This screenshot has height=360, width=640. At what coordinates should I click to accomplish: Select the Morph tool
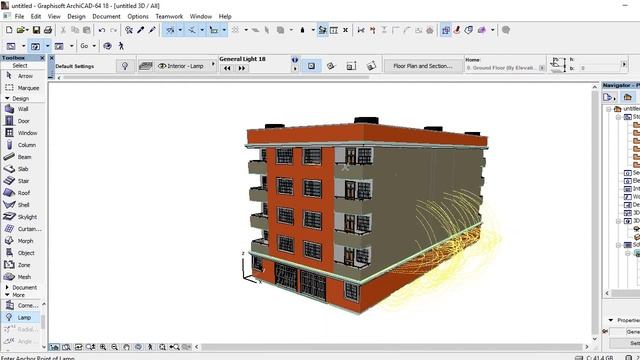23,241
